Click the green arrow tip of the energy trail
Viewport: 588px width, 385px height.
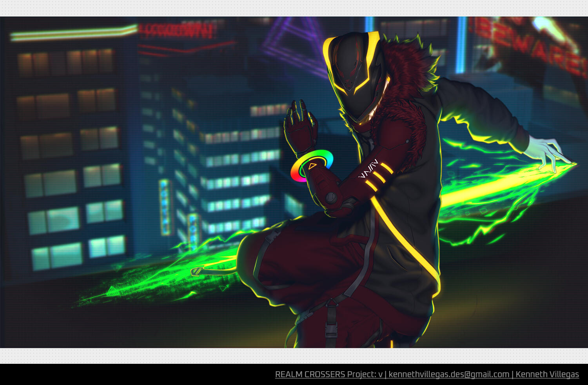coord(112,291)
